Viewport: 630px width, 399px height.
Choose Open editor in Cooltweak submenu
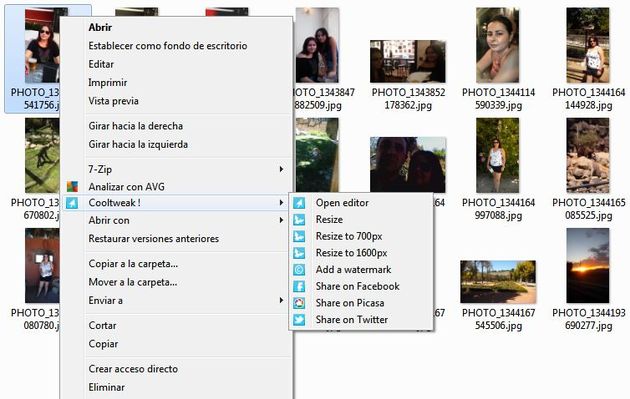click(342, 203)
